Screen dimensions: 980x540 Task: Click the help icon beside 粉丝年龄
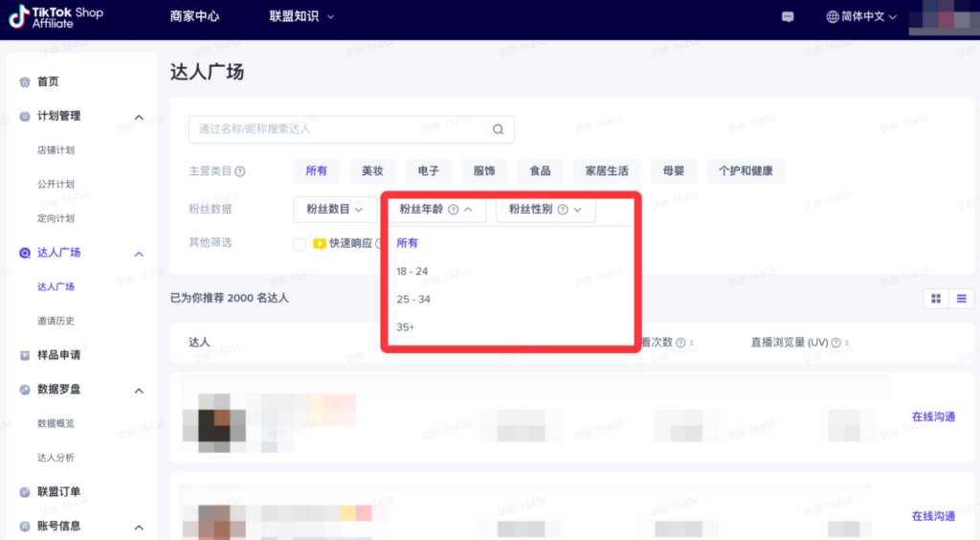point(453,210)
